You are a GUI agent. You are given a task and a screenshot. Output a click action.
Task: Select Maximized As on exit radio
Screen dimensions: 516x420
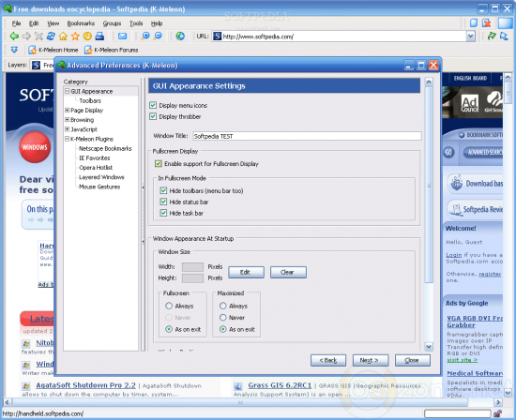(x=222, y=329)
